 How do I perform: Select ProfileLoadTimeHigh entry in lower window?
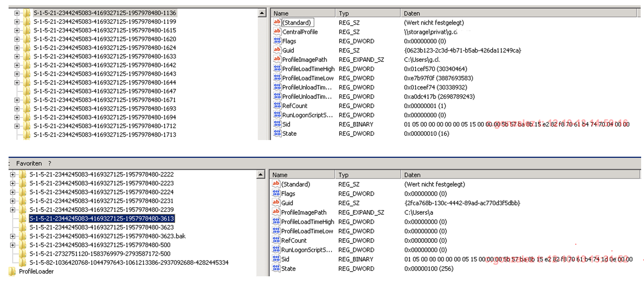tap(307, 222)
